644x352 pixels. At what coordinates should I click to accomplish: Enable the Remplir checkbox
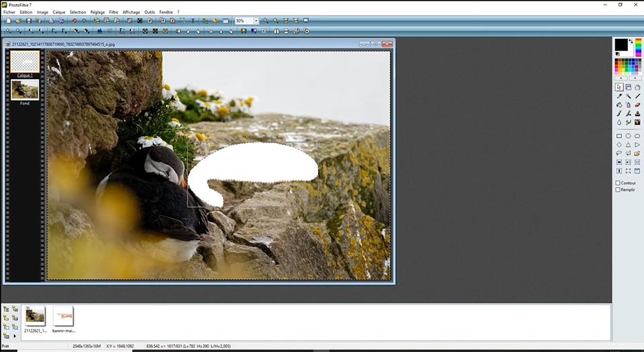(618, 190)
